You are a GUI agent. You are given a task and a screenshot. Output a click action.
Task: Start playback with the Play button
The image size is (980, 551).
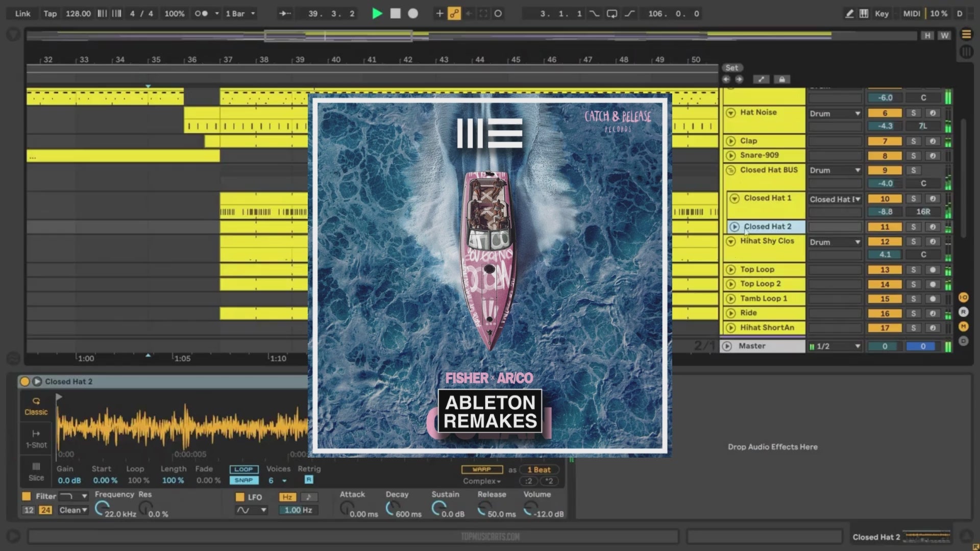coord(377,14)
